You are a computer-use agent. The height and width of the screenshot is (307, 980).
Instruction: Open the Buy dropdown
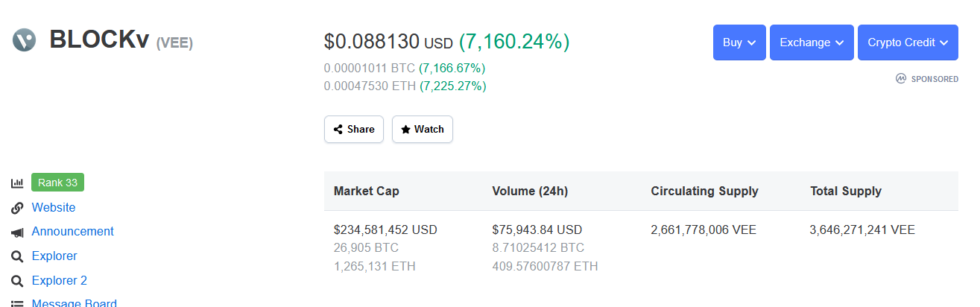[x=739, y=42]
